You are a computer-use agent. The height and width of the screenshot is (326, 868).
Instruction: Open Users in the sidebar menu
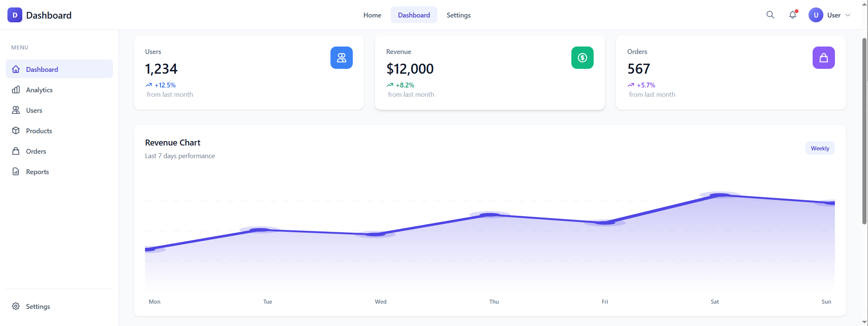pyautogui.click(x=59, y=110)
